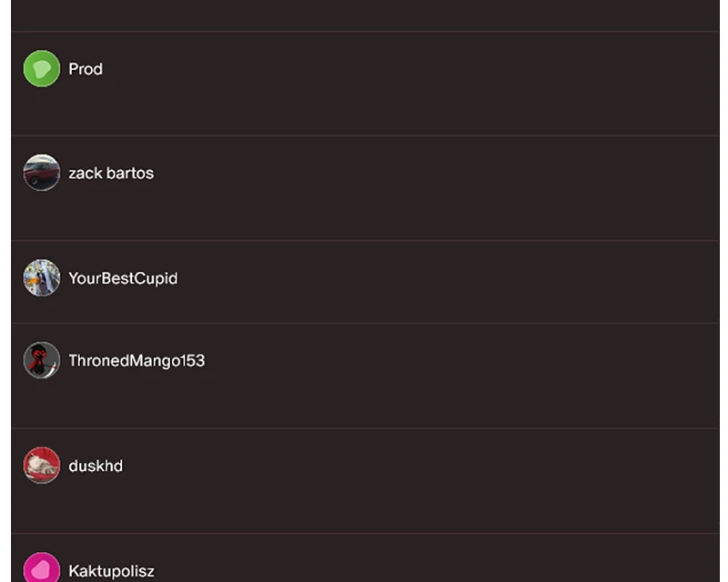
Task: Click YourBestCupid's avatar image
Action: point(42,277)
